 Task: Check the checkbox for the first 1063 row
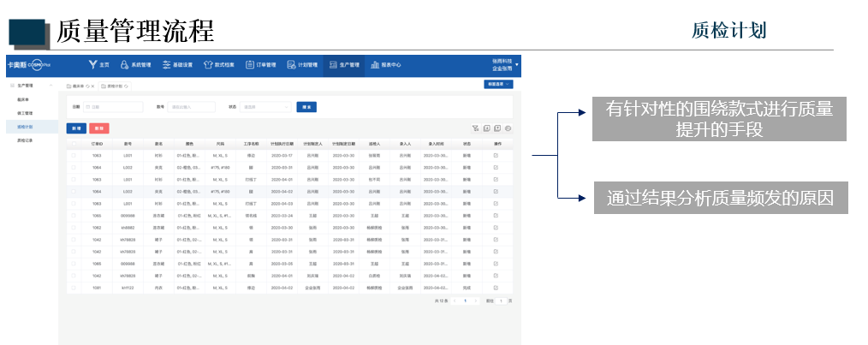(x=74, y=156)
